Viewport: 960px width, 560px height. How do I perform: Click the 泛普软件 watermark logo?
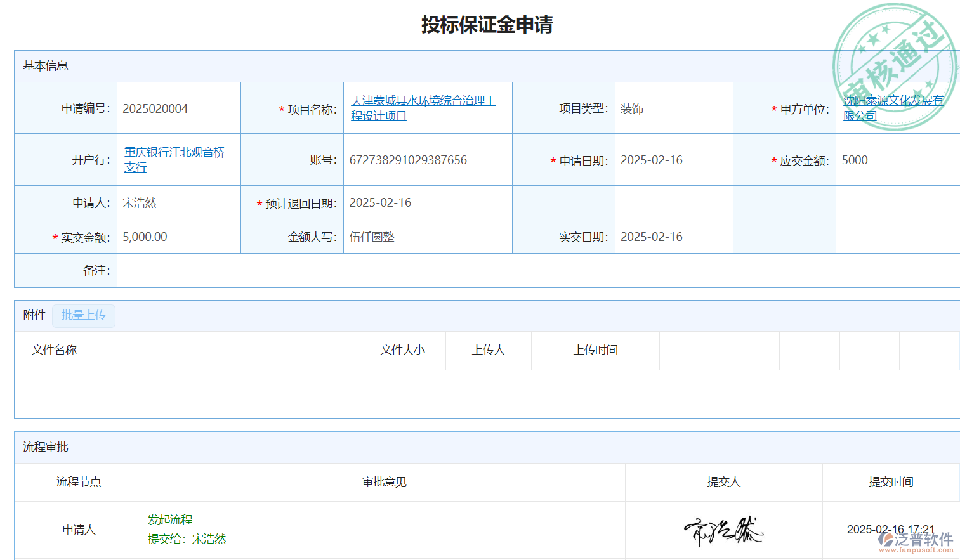tap(916, 540)
